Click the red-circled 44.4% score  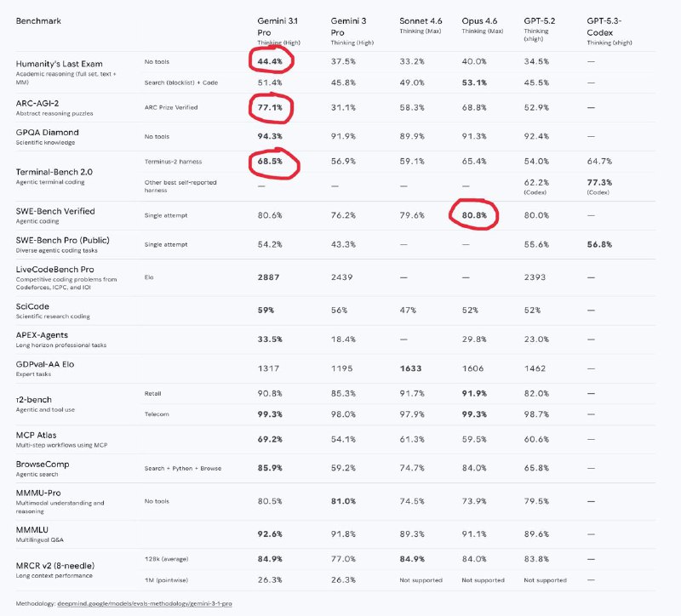pos(272,61)
